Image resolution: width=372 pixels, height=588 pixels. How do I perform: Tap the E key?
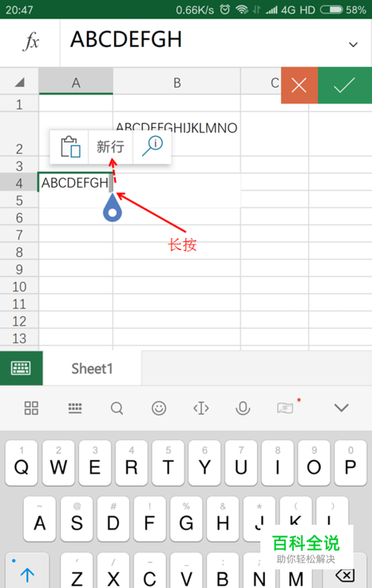tap(94, 463)
